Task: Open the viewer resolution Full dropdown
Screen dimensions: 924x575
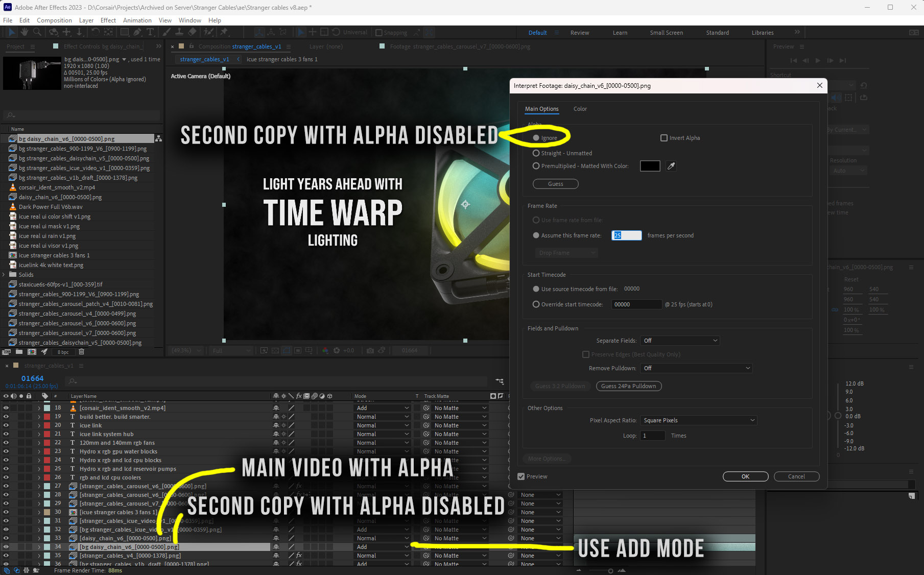Action: point(232,351)
